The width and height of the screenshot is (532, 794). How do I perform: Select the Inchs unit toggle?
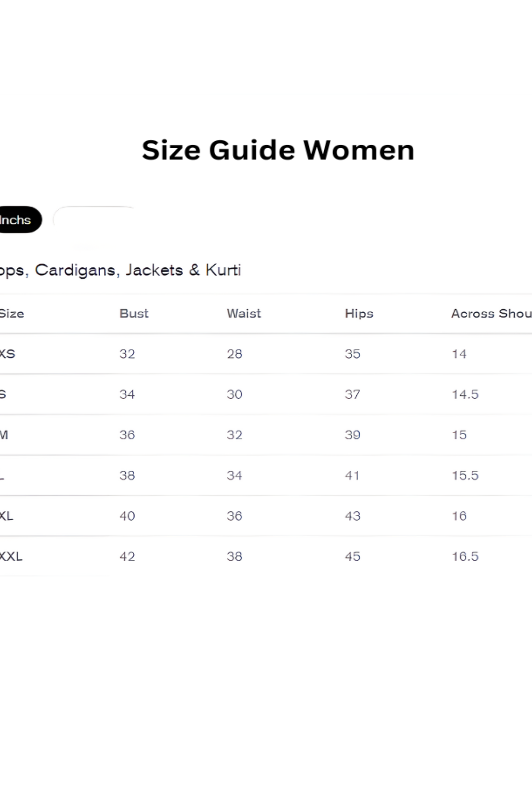pos(17,220)
